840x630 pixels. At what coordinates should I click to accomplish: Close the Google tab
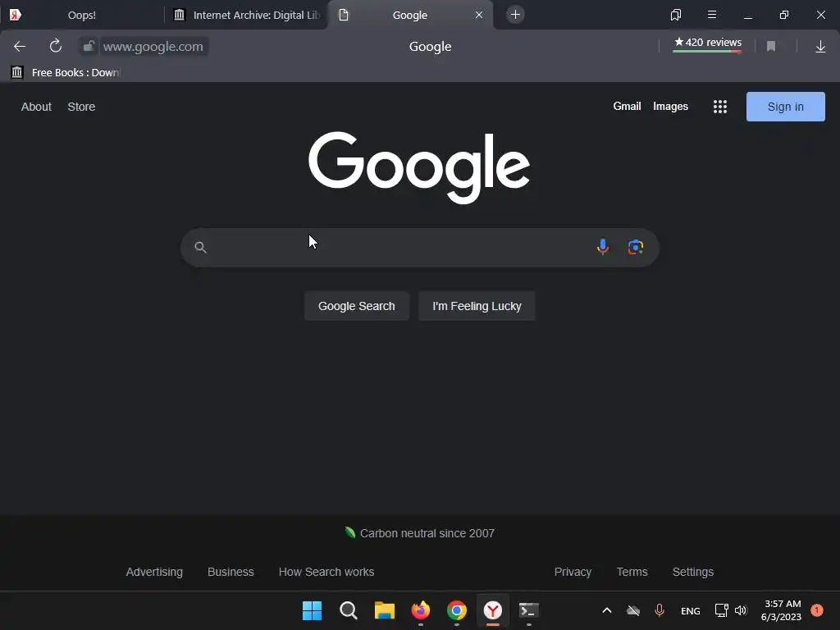pos(479,15)
